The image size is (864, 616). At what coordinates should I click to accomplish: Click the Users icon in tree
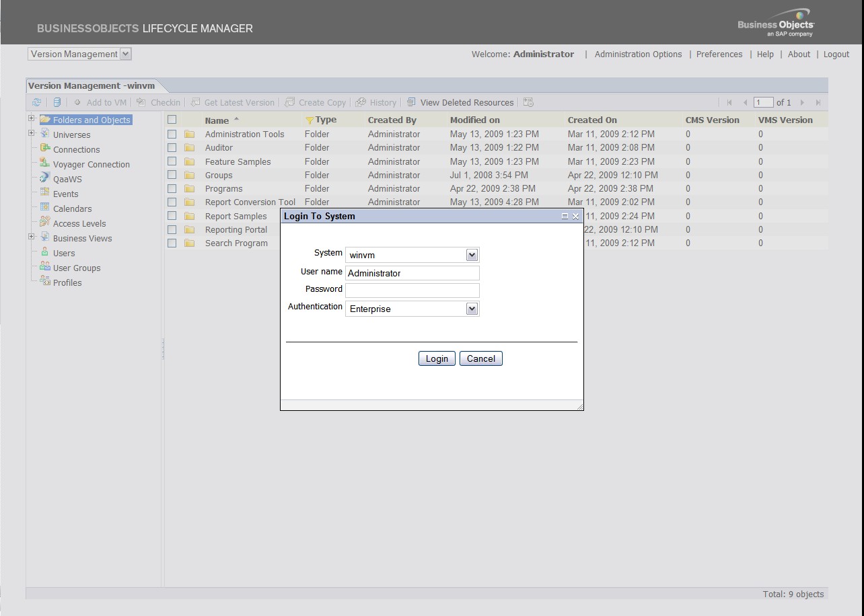[44, 252]
